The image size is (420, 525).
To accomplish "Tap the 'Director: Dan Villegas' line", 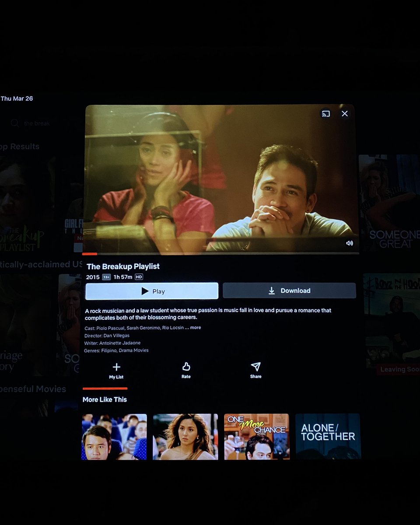I will [x=107, y=336].
